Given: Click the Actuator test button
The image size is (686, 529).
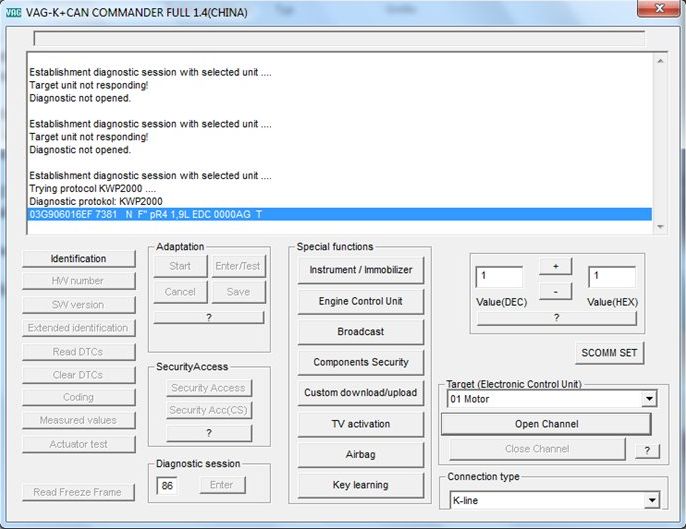Looking at the screenshot, I should [x=79, y=444].
